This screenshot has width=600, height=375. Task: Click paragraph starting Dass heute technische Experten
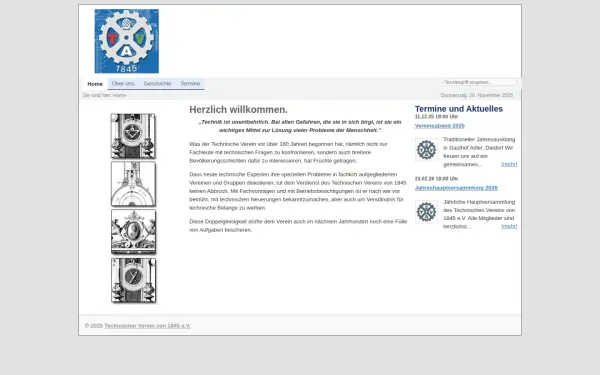pos(298,191)
